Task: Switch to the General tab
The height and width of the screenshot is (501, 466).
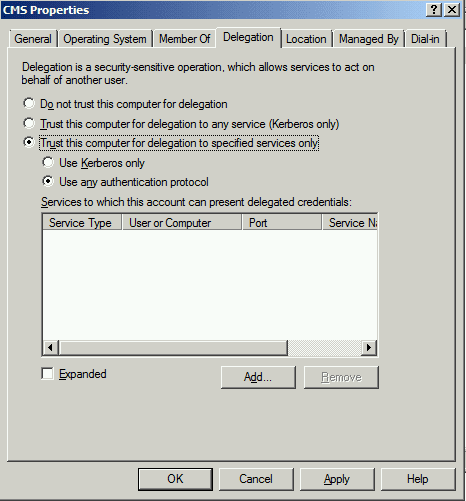Action: tap(33, 39)
